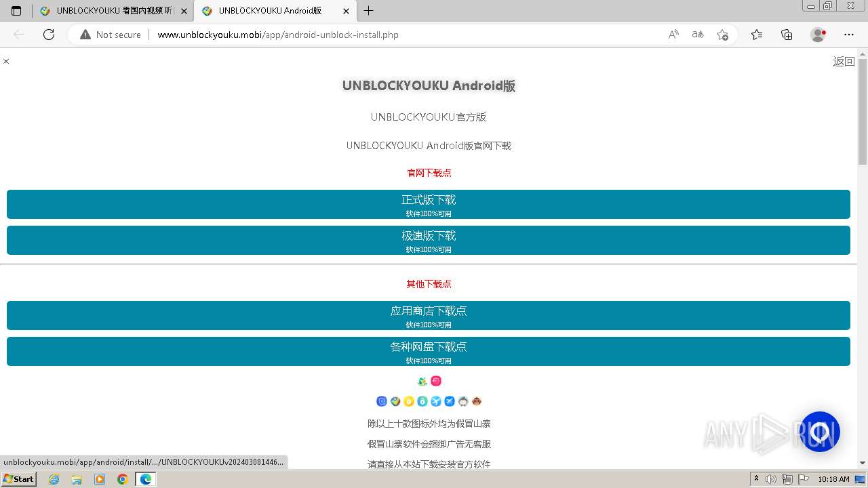Open the Collections icon
This screenshot has width=868, height=488.
[787, 35]
